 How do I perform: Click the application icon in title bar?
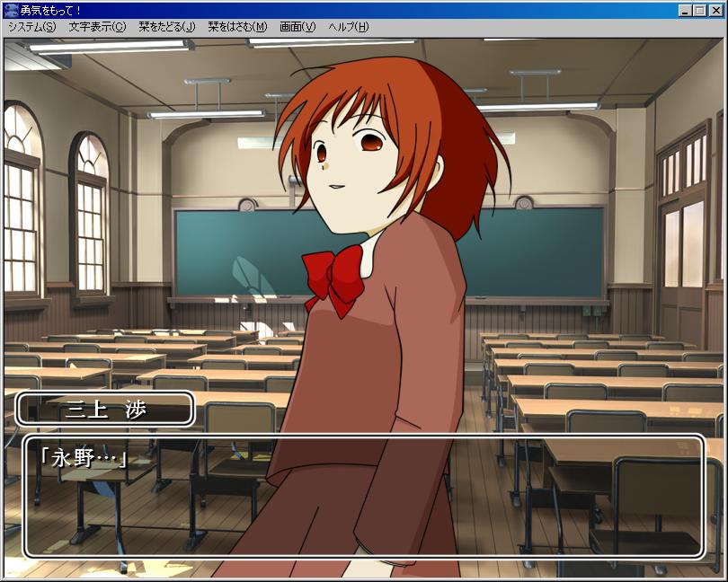click(x=11, y=10)
